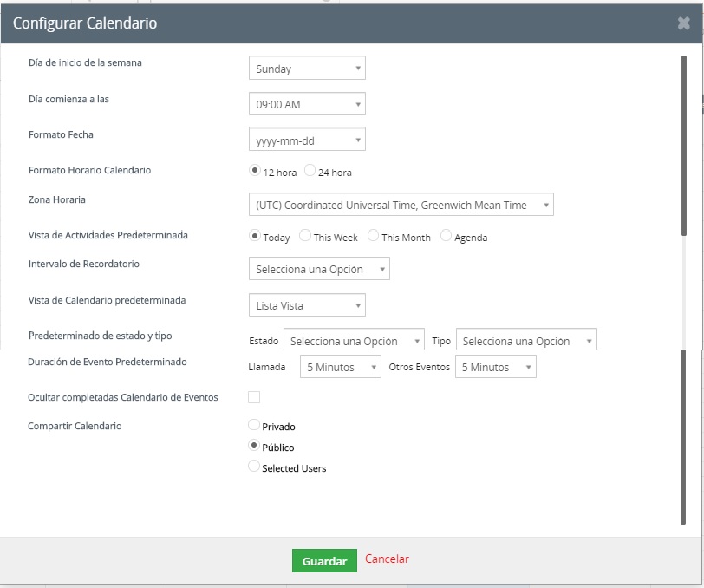The image size is (704, 588).
Task: Select the 12 hora radio option
Action: pyautogui.click(x=255, y=171)
